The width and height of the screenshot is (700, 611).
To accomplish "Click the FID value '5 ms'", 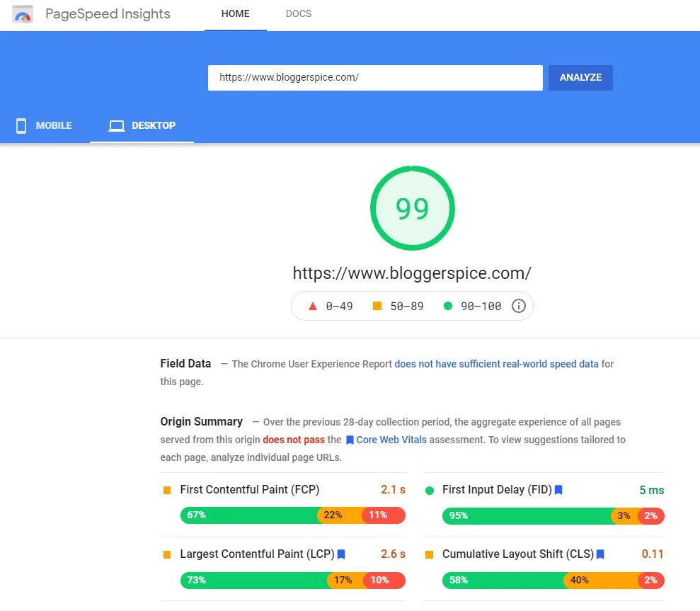I will tap(651, 491).
